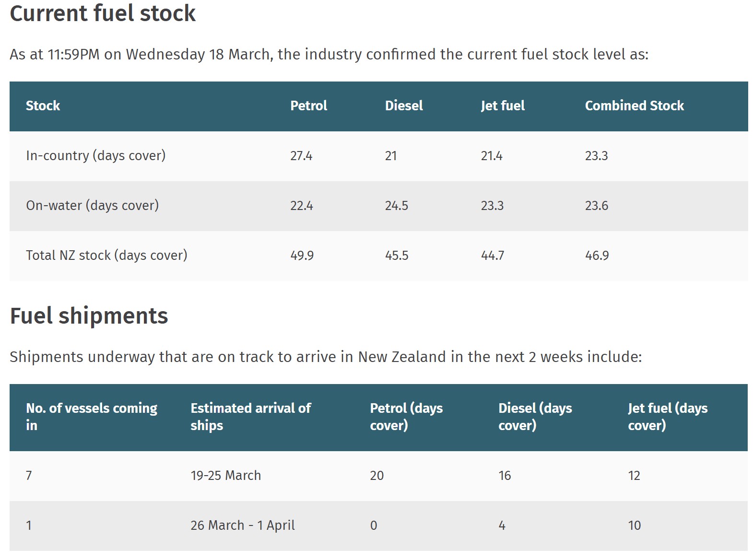Click the "Jet fuel" header in stock table
This screenshot has height=560, width=753.
[x=503, y=106]
